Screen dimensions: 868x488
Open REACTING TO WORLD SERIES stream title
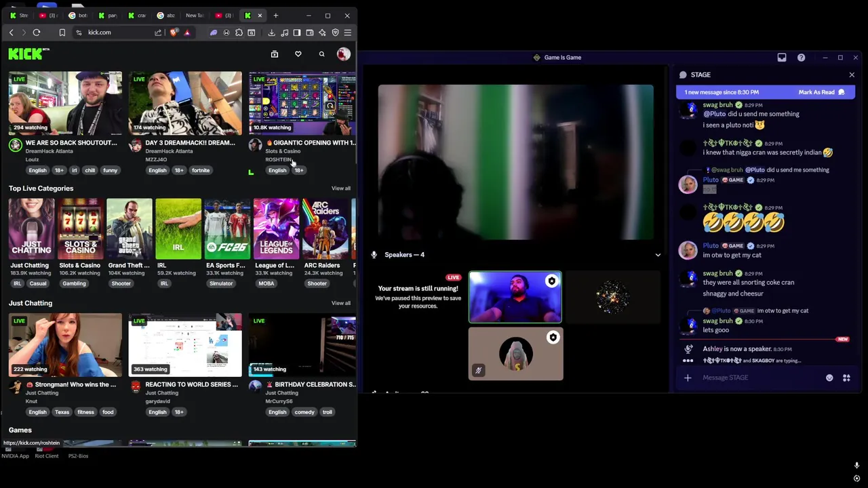click(x=191, y=385)
